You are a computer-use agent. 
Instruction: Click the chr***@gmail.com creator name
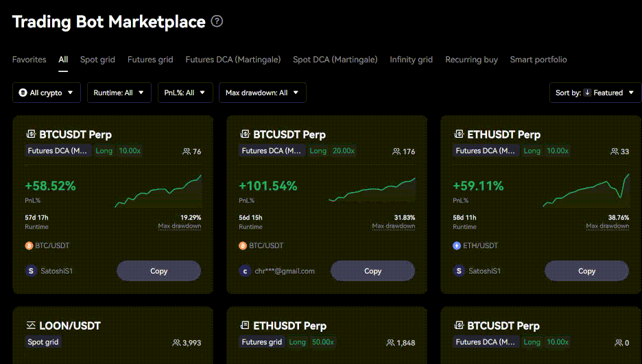pyautogui.click(x=285, y=271)
